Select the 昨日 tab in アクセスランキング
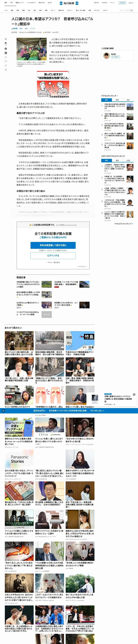The image size is (138, 644). point(117,100)
